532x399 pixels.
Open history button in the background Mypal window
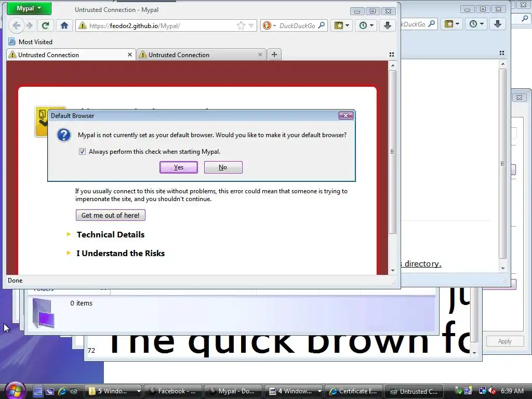tap(476, 24)
